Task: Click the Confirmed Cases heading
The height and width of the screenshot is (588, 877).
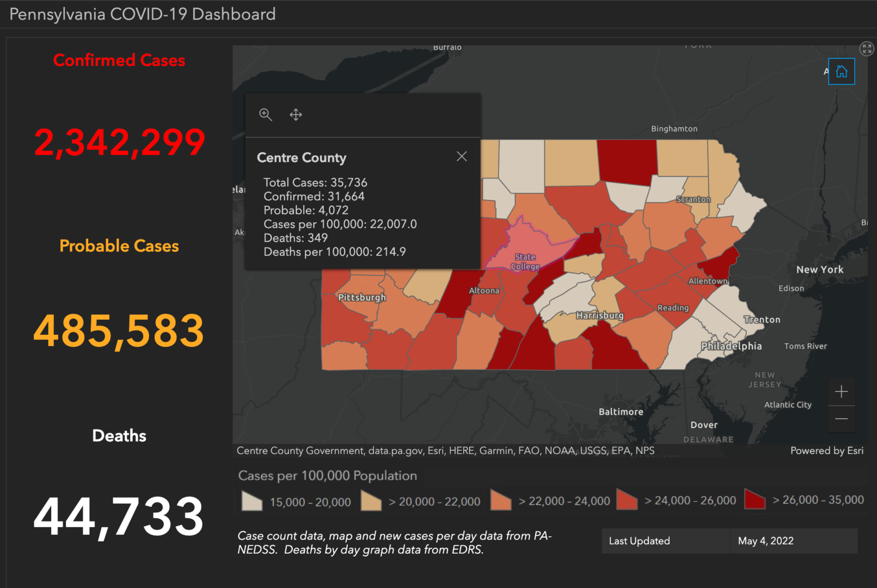Action: (119, 60)
